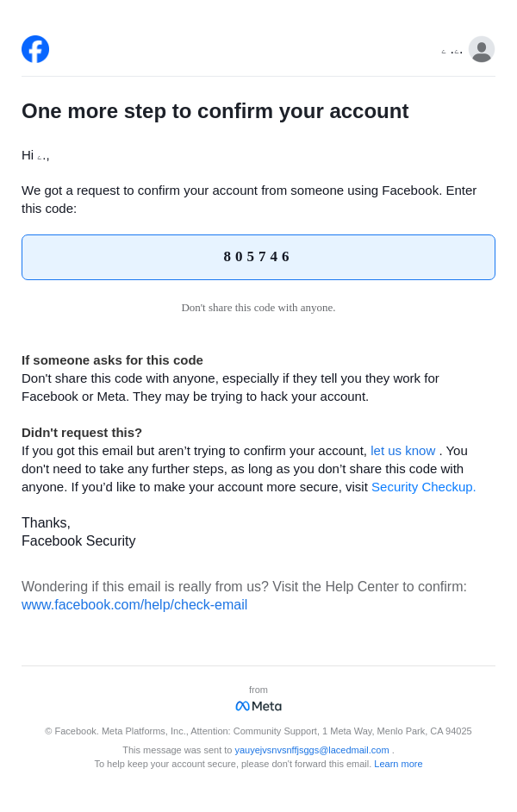Click the "Hi" greeting line
The width and height of the screenshot is (517, 812).
(x=35, y=155)
